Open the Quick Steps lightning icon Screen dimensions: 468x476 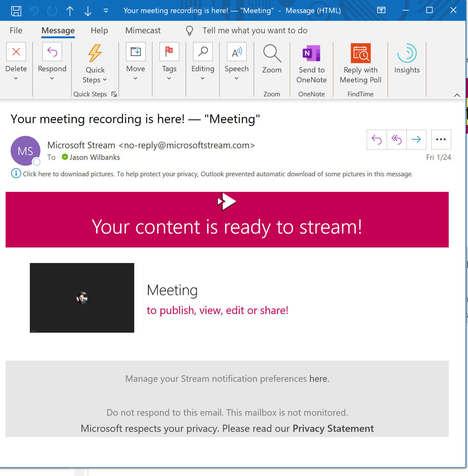click(x=95, y=53)
